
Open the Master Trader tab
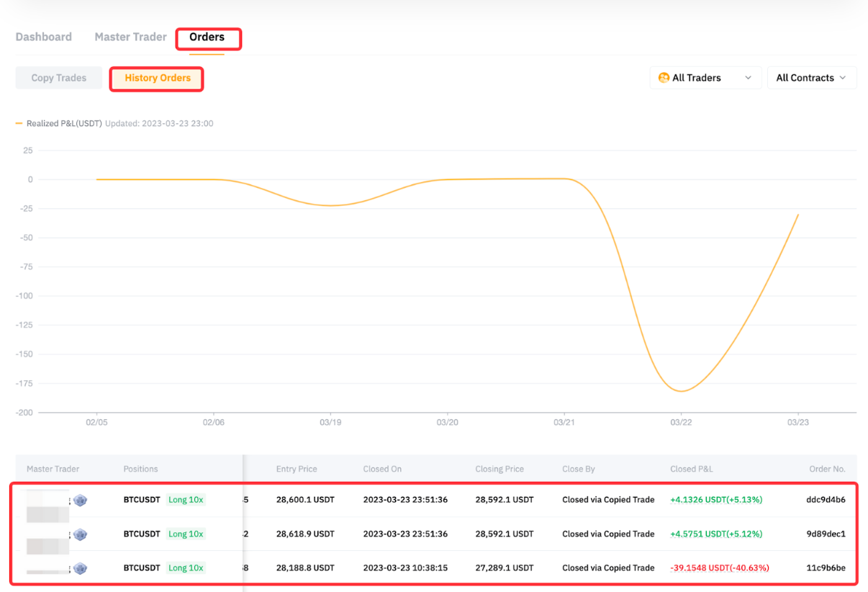(x=130, y=37)
